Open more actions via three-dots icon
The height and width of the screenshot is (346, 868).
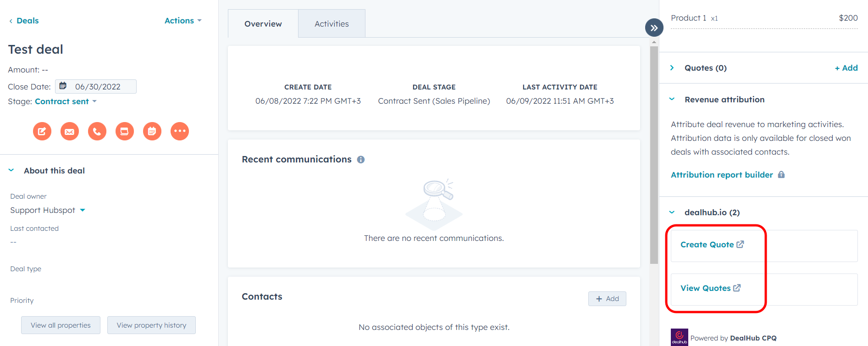point(180,131)
